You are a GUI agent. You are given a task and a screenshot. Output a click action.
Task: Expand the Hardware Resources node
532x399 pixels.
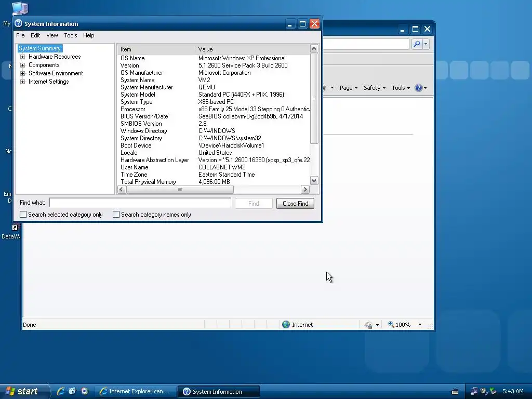click(23, 57)
